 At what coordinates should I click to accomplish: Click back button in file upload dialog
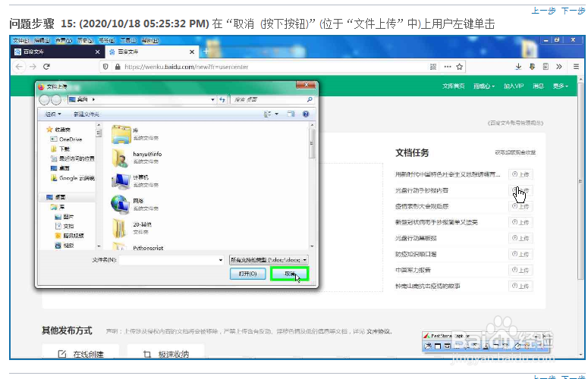pos(44,99)
